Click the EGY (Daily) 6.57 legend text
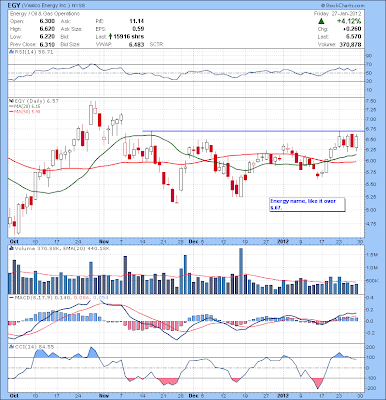 (x=36, y=101)
